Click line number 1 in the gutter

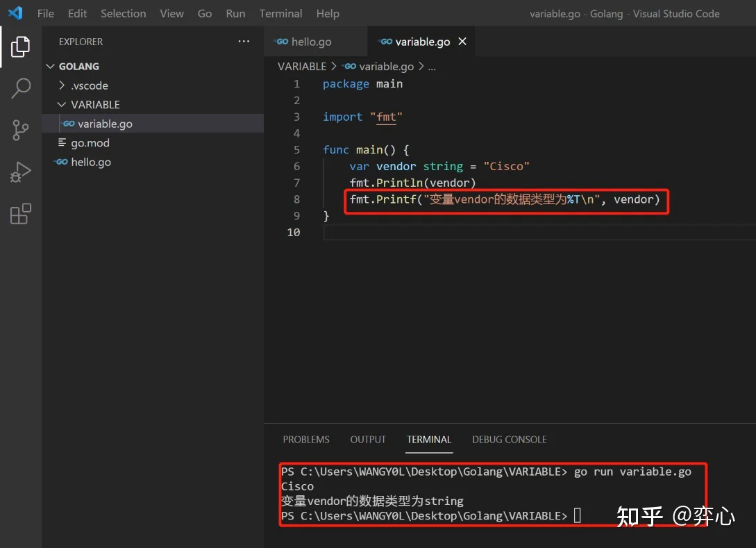click(296, 84)
